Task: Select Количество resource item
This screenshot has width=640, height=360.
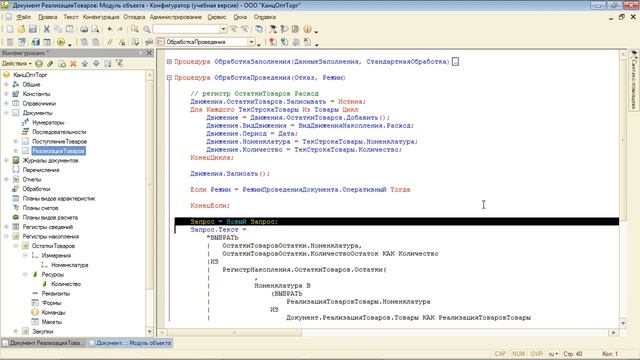Action: (66, 284)
